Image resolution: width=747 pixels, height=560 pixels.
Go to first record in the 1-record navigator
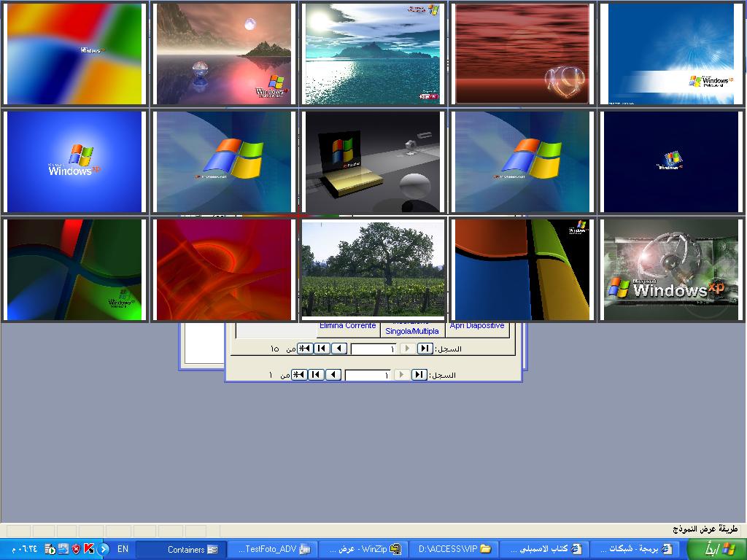click(419, 375)
